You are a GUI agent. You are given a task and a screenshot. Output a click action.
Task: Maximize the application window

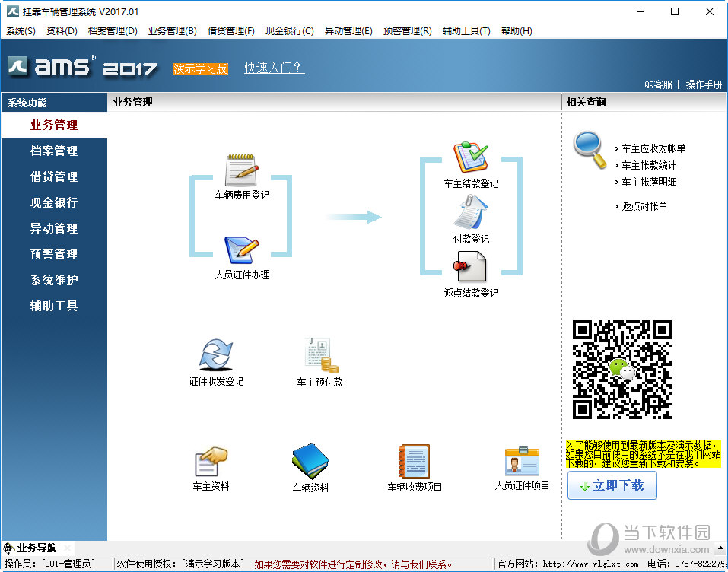[x=675, y=11]
